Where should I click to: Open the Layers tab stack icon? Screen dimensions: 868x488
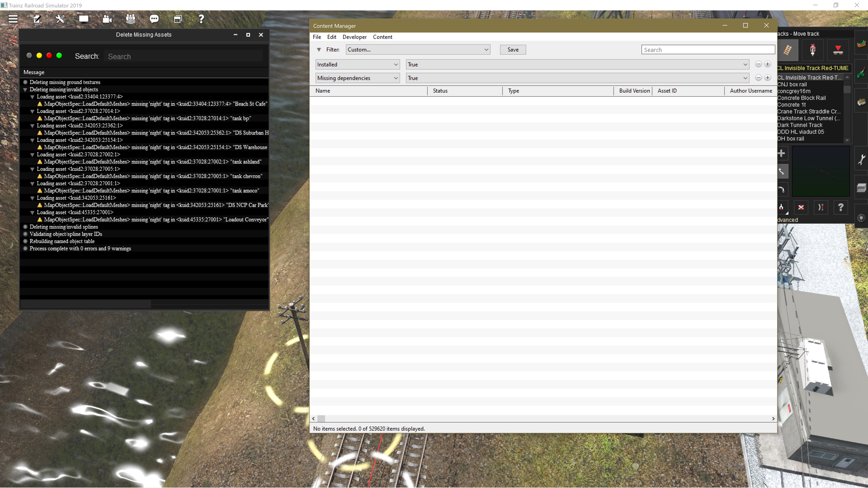861,188
